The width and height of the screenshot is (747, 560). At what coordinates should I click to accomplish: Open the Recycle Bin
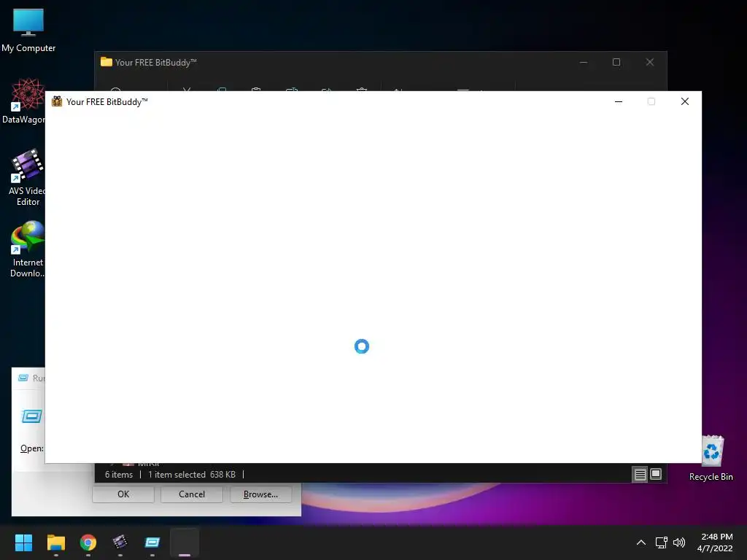(711, 458)
